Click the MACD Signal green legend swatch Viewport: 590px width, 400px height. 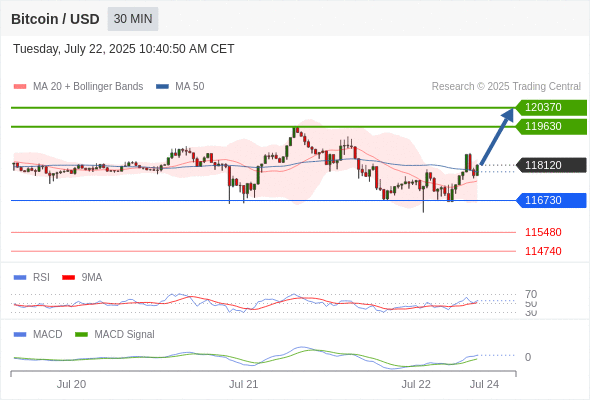(x=81, y=335)
